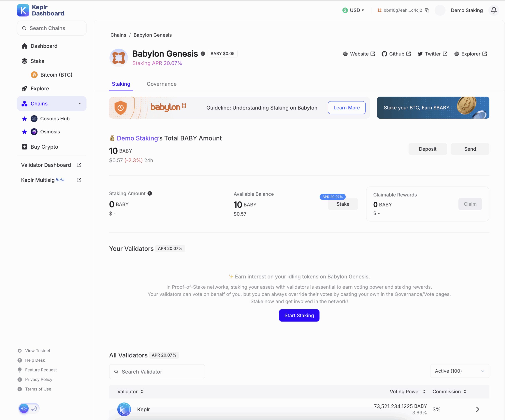Open the Active (100) validator filter
505x420 pixels.
pyautogui.click(x=460, y=371)
